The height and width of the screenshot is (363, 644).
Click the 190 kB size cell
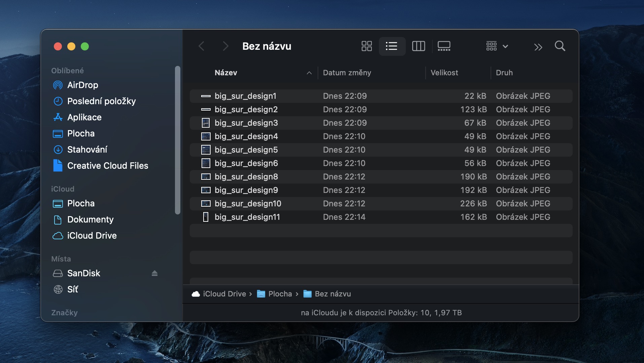(x=473, y=176)
